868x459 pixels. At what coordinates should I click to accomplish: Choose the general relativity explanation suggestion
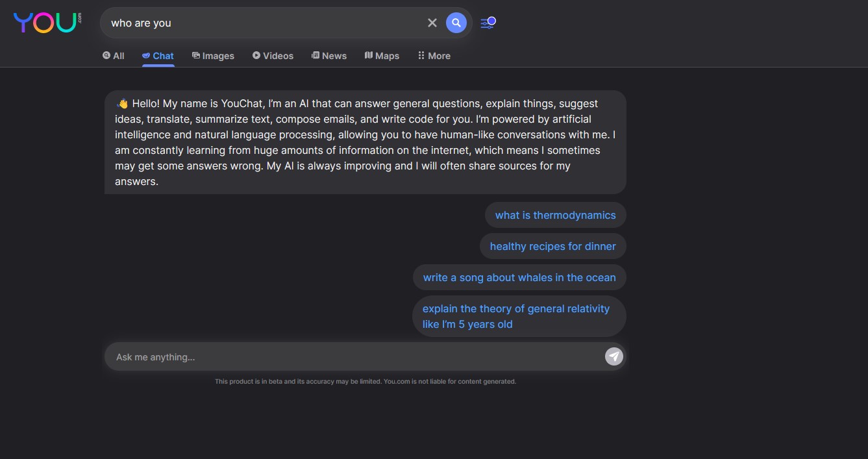click(x=519, y=316)
